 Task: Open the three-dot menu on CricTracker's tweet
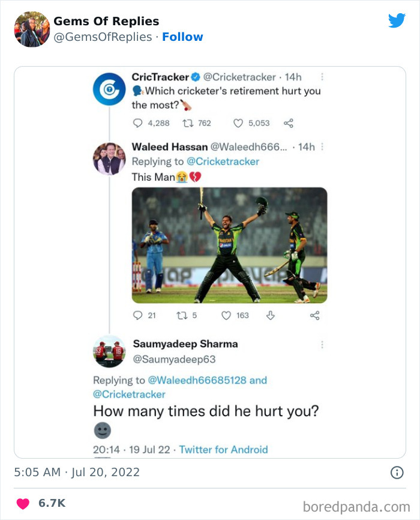tap(323, 77)
